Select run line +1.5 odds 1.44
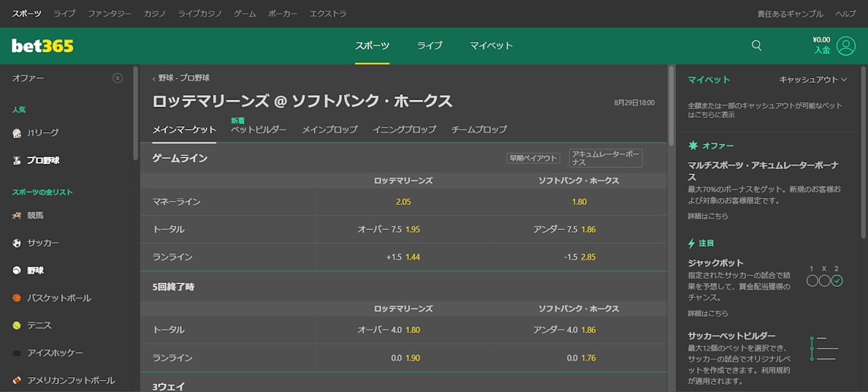868x392 pixels. 403,257
